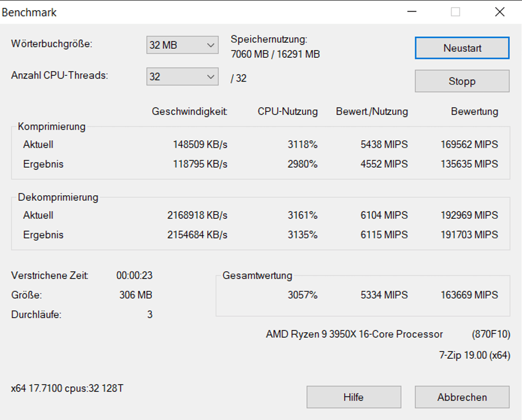522x420 pixels.
Task: Click Abbrechen to cancel benchmark
Action: click(x=462, y=397)
